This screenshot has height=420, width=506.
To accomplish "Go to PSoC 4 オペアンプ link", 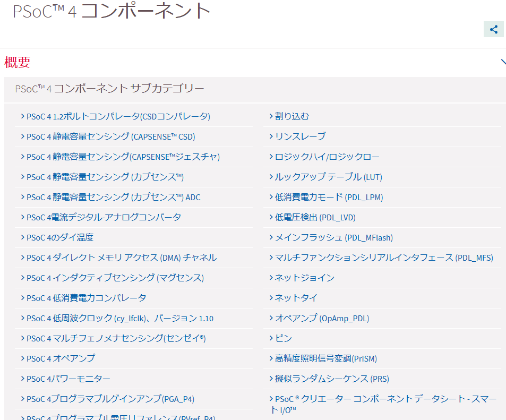I will [61, 358].
